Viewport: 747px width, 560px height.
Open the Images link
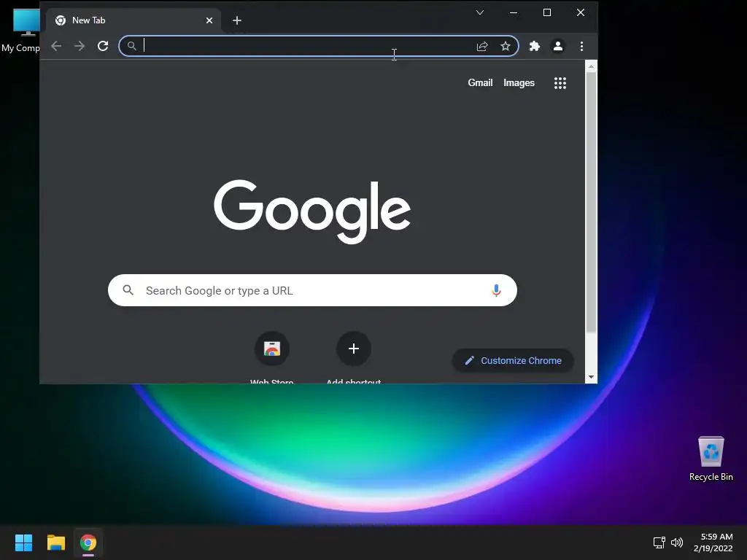519,83
